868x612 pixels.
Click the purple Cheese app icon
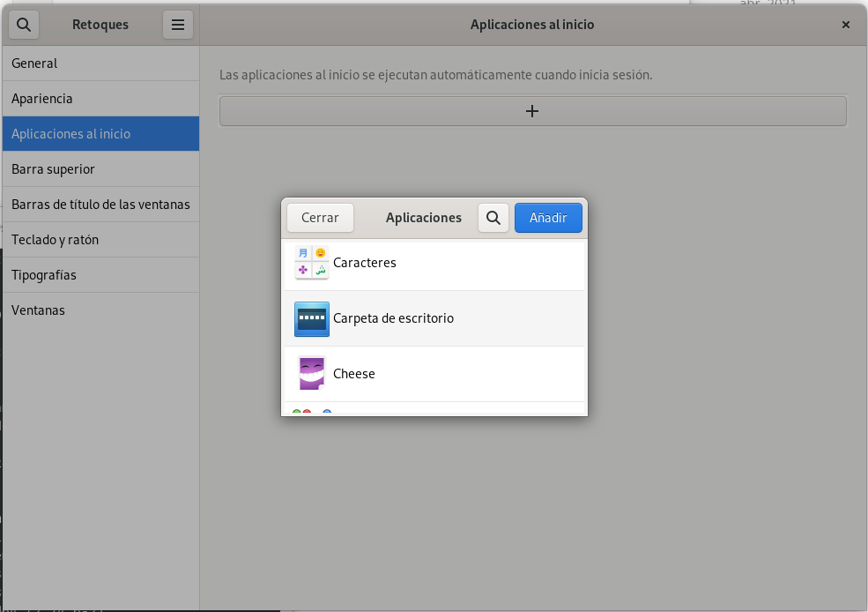(311, 374)
